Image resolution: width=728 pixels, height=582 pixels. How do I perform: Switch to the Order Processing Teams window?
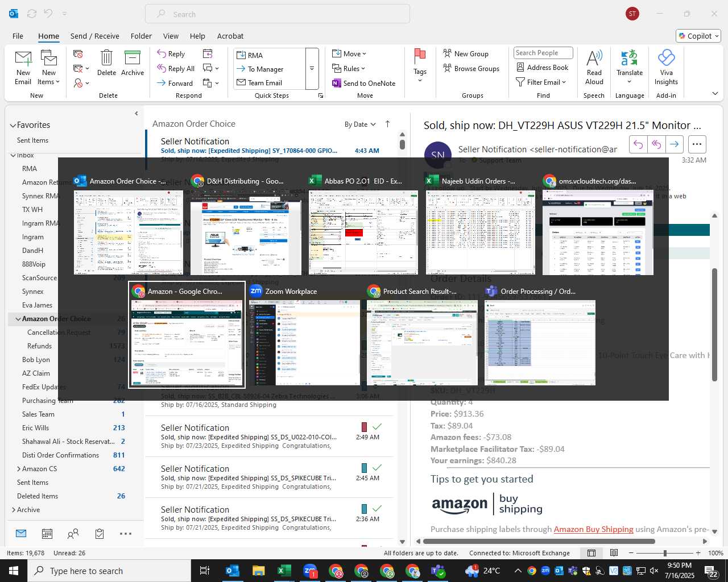(x=540, y=335)
